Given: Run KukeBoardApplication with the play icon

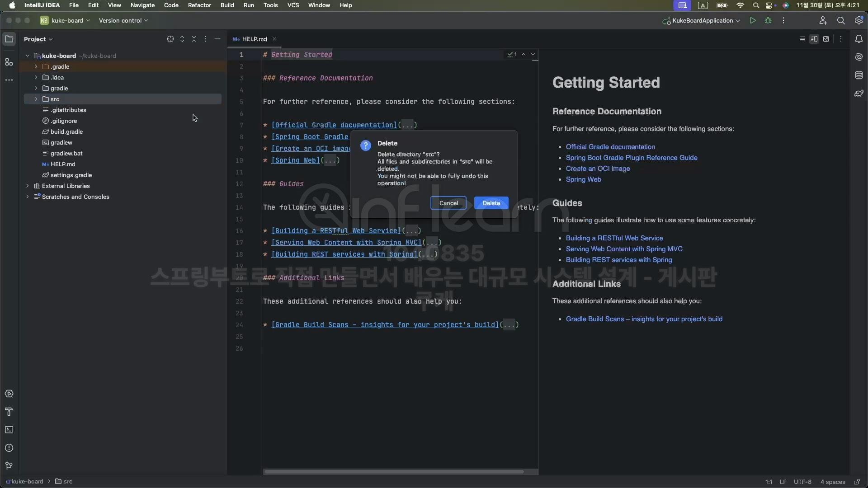Looking at the screenshot, I should (753, 20).
